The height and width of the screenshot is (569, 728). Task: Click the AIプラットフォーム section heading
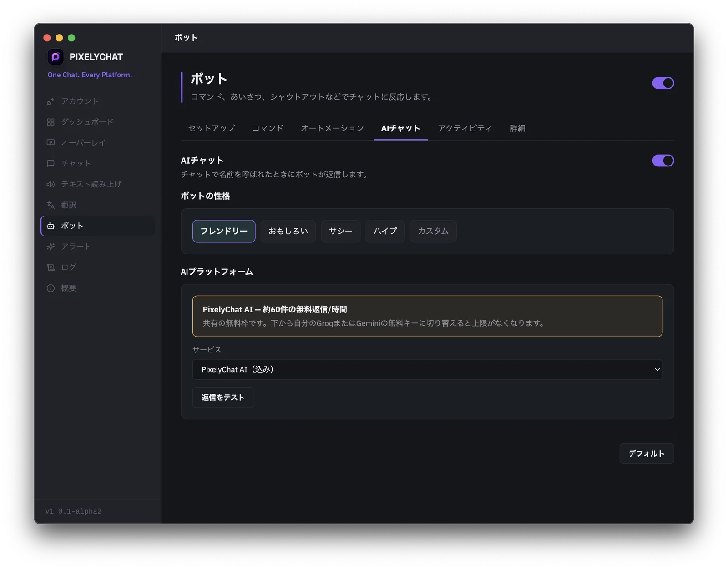pos(217,272)
